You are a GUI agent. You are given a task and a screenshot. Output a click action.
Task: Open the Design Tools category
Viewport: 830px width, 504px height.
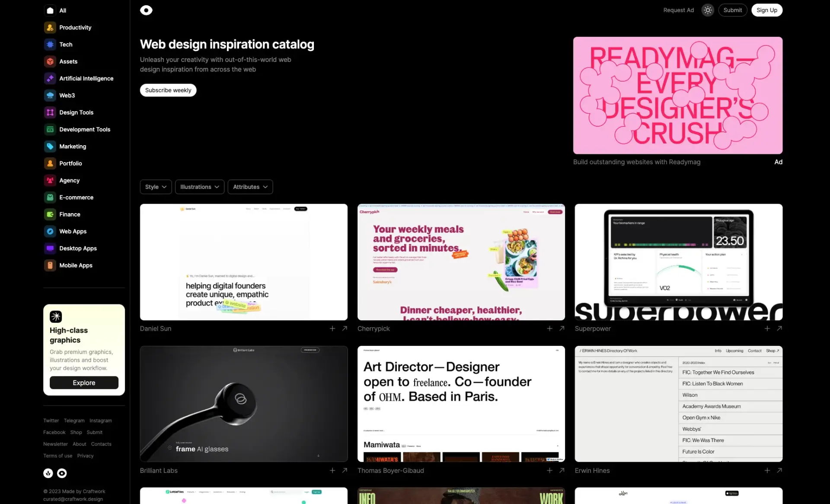coord(76,112)
